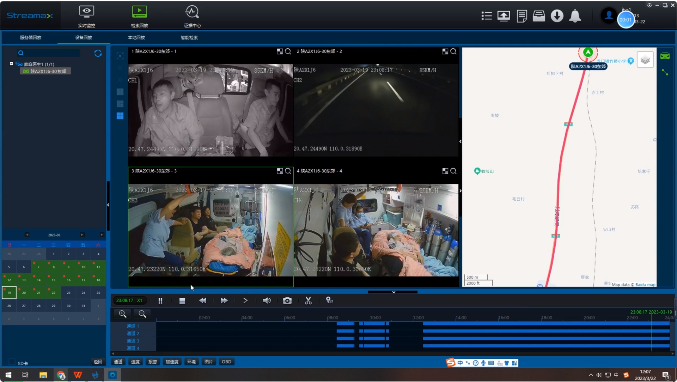The height and width of the screenshot is (382, 677).
Task: Zoom magnifier on channel 3 video
Action: [x=288, y=171]
